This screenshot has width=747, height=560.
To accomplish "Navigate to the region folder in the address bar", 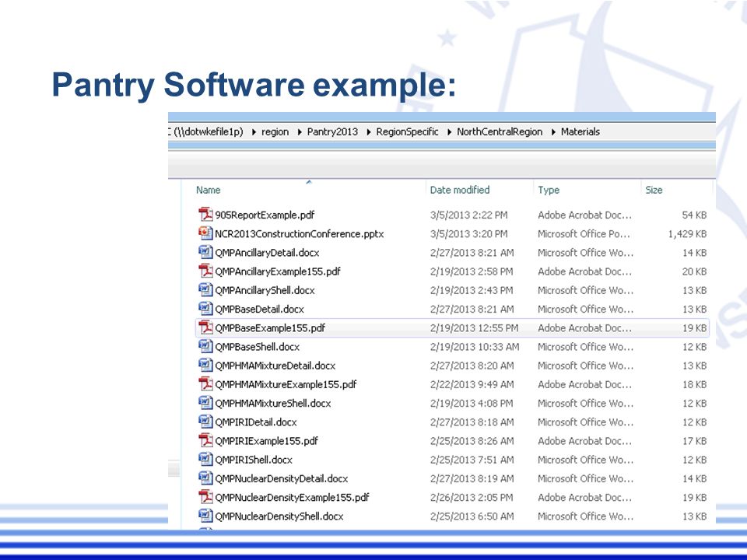I will coord(275,132).
